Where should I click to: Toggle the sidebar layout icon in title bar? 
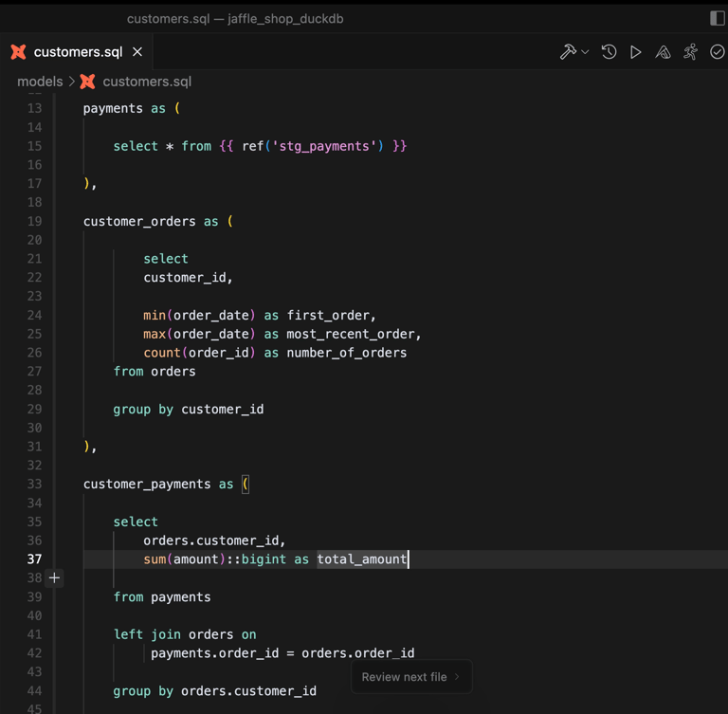pyautogui.click(x=718, y=18)
